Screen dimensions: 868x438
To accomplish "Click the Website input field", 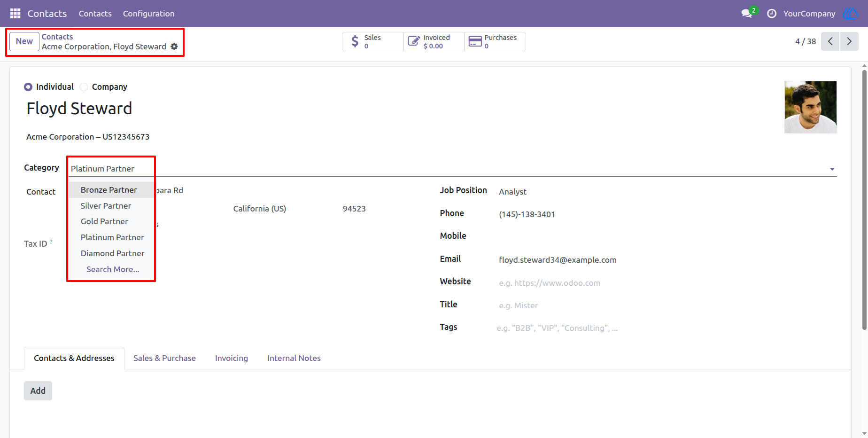I will [x=667, y=283].
